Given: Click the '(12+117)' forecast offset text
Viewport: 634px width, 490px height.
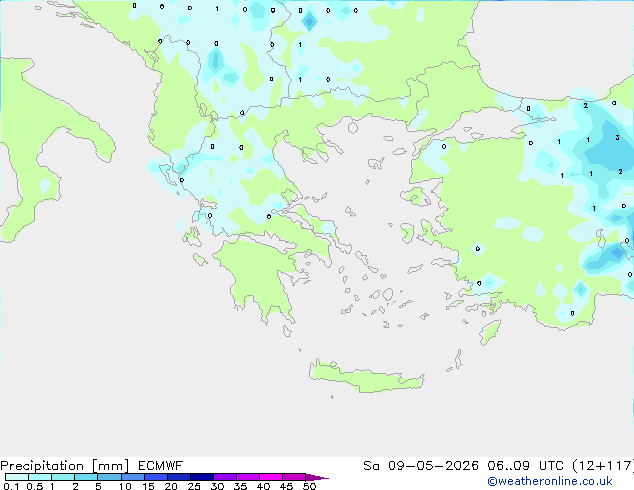Looking at the screenshot, I should 603,466.
